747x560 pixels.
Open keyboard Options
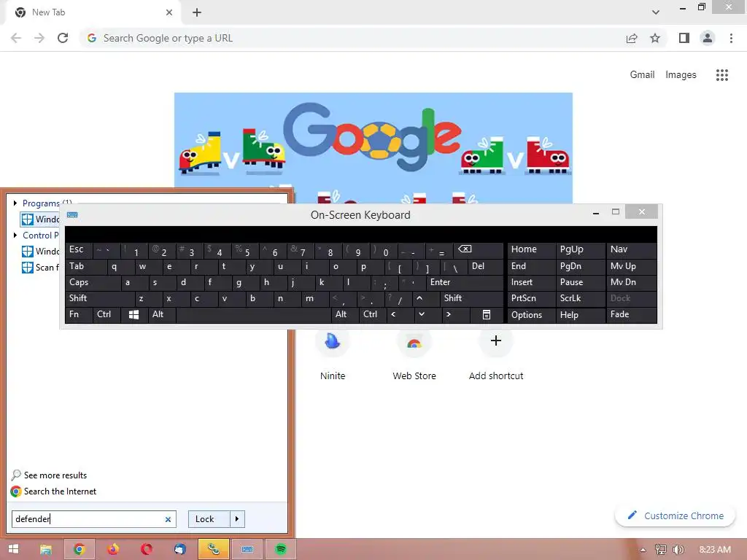[531, 314]
